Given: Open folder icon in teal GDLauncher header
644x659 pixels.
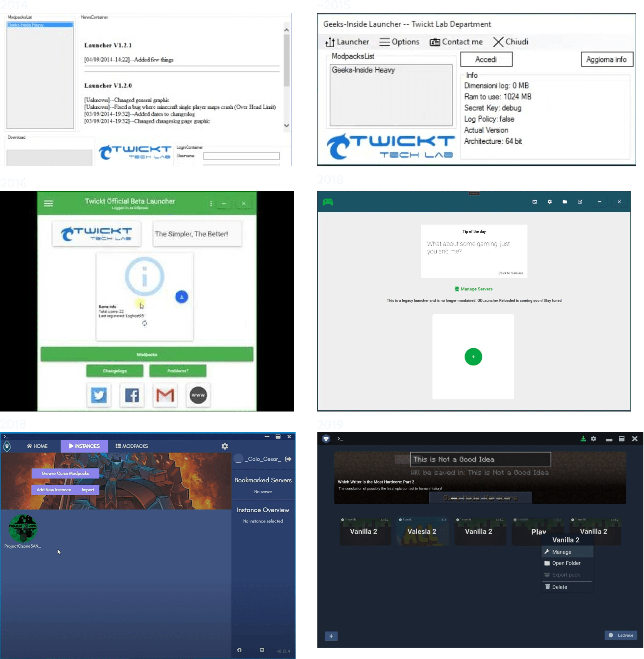Looking at the screenshot, I should tap(565, 202).
